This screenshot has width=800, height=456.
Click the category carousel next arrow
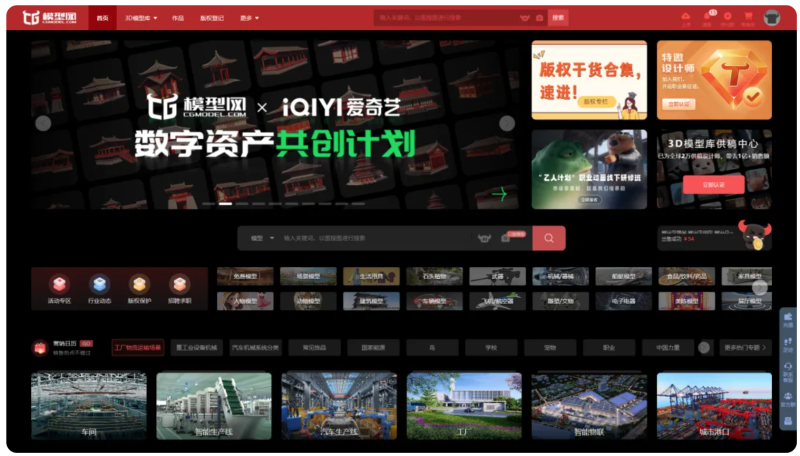coord(760,288)
